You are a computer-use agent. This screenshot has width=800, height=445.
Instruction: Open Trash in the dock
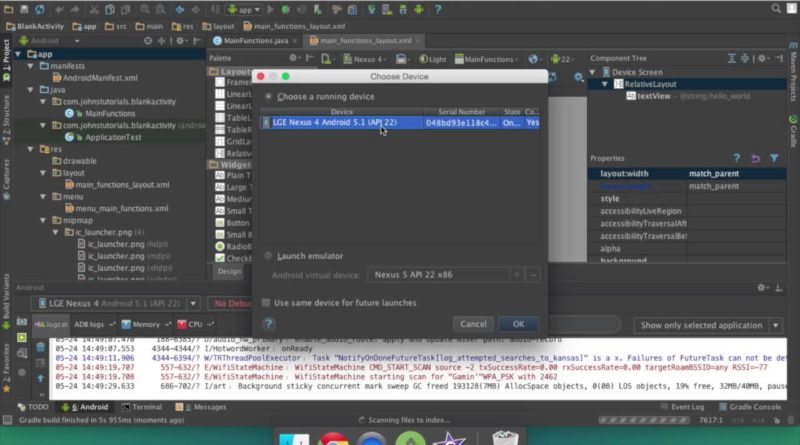(x=505, y=438)
